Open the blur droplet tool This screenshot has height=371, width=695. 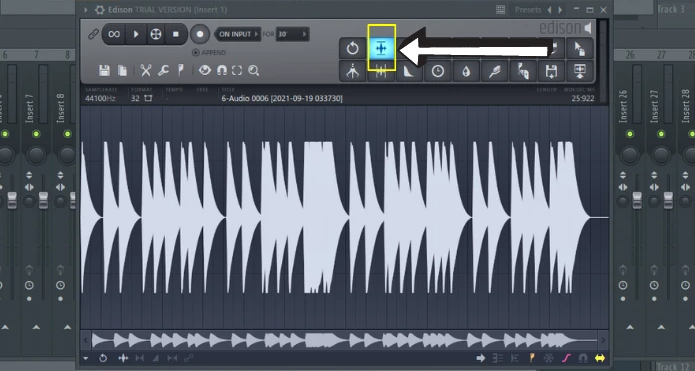click(466, 71)
